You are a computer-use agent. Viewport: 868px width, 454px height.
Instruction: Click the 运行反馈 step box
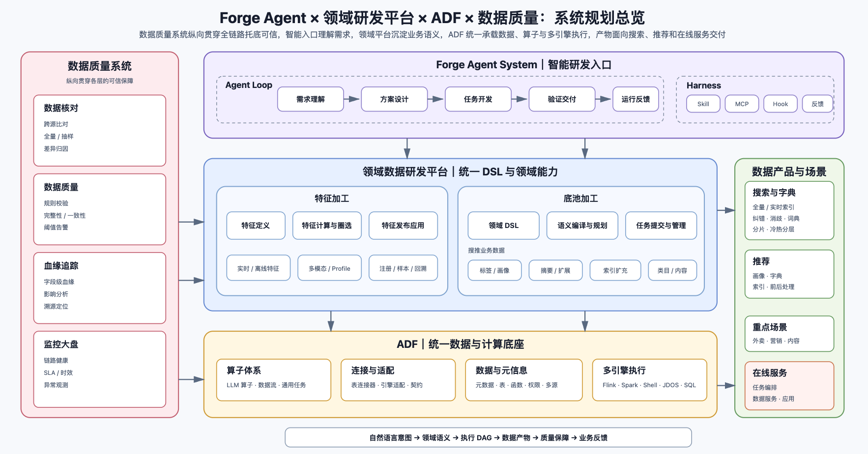[636, 99]
